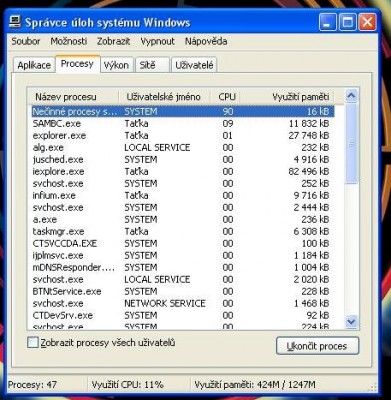Click the scrollbar up arrow

click(351, 96)
